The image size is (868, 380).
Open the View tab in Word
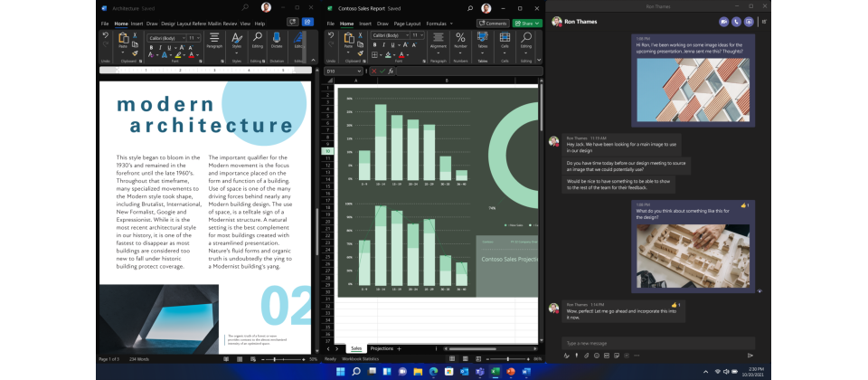[245, 24]
